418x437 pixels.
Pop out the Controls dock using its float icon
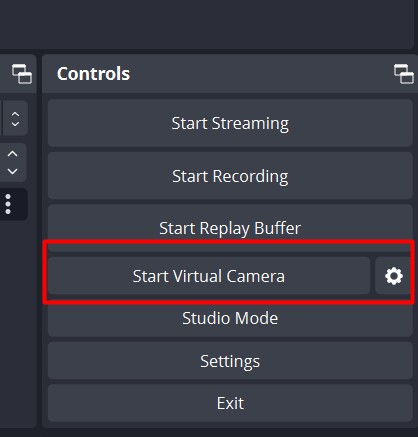click(x=404, y=74)
